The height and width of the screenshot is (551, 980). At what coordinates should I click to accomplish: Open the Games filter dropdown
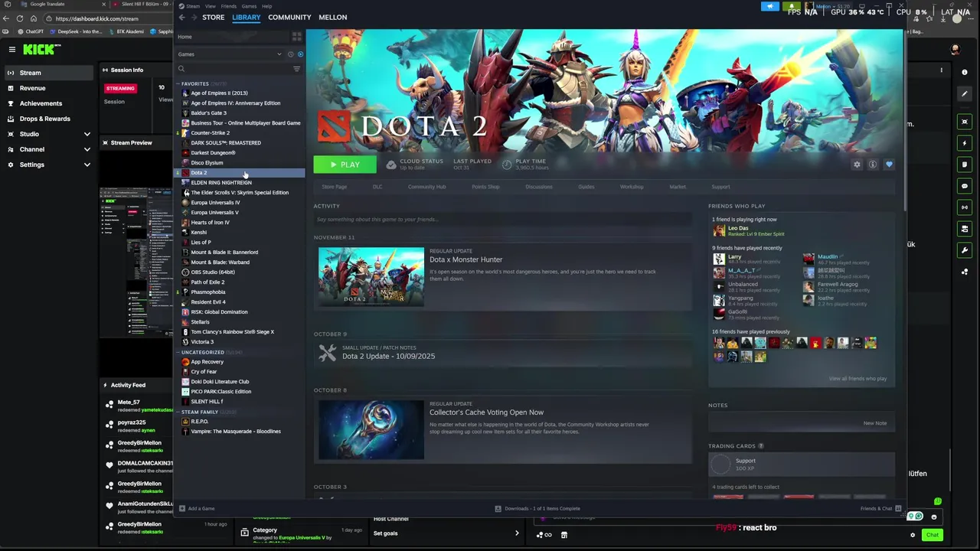(230, 54)
